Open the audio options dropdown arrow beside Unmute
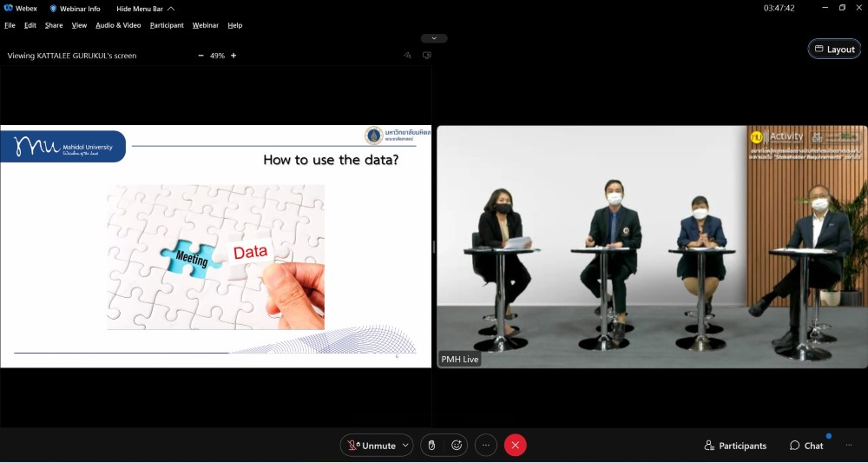The width and height of the screenshot is (868, 463). tap(404, 446)
